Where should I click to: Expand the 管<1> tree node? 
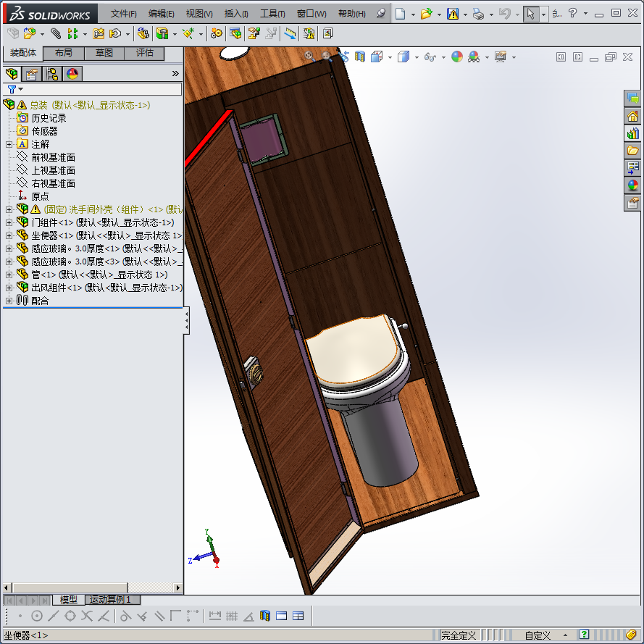pos(9,275)
